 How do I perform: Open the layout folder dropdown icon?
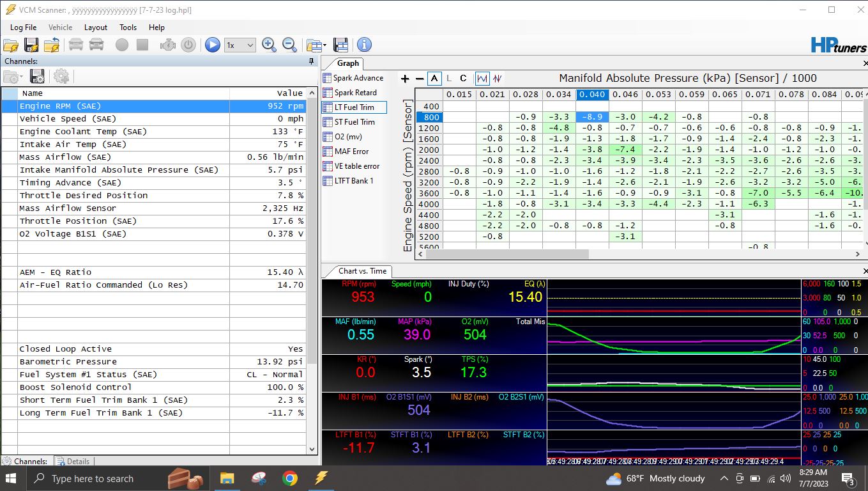click(316, 45)
